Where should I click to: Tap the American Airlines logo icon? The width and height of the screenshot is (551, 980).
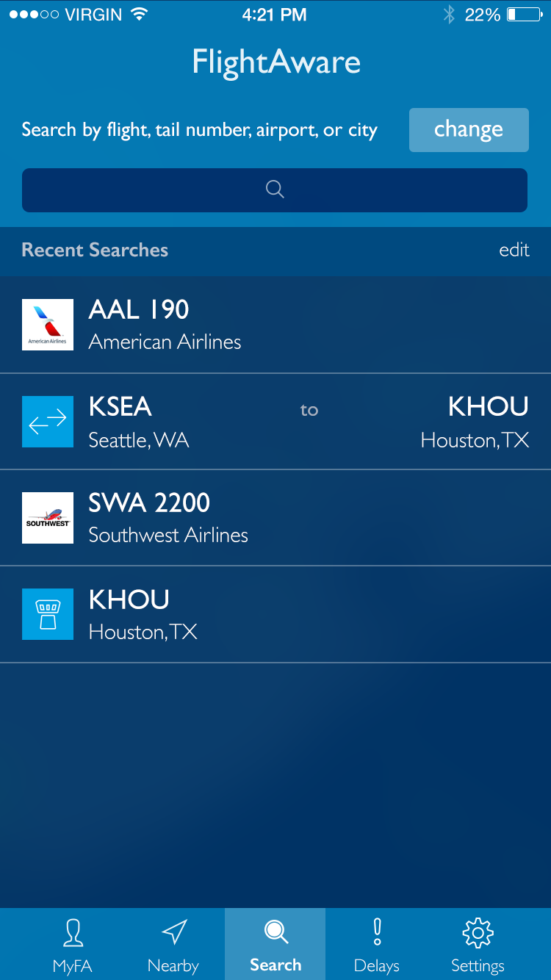(x=48, y=325)
